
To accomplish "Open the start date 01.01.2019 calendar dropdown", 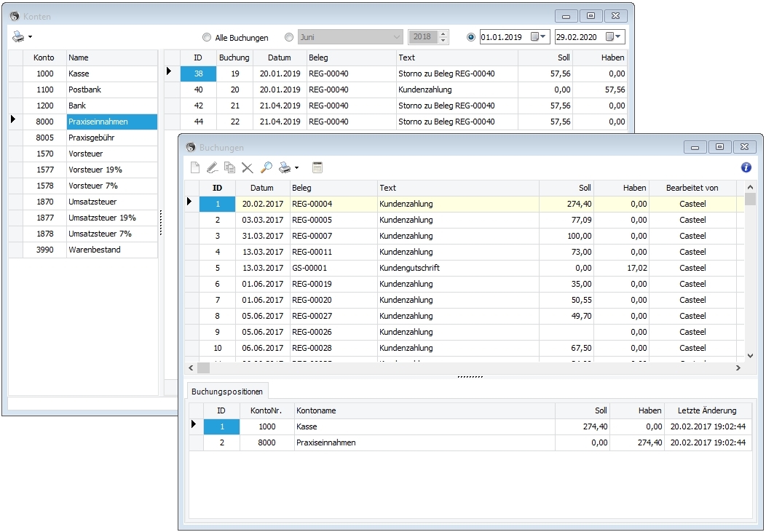I will (x=539, y=37).
